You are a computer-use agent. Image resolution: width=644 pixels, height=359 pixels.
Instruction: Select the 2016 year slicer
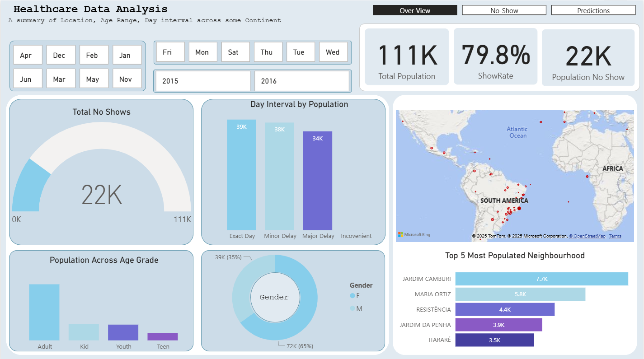(302, 81)
